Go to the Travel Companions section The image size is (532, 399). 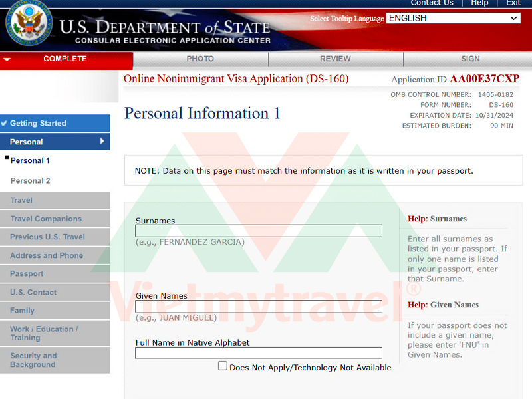click(x=55, y=219)
